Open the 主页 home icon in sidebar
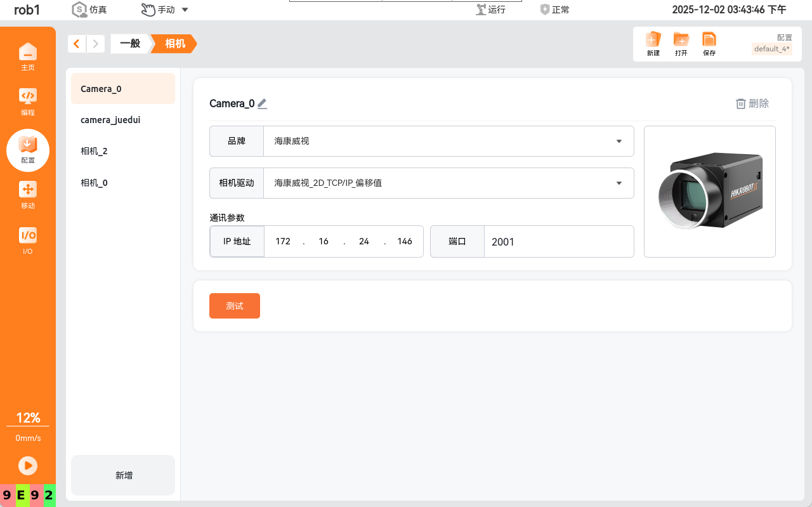The image size is (812, 507). pos(28,56)
